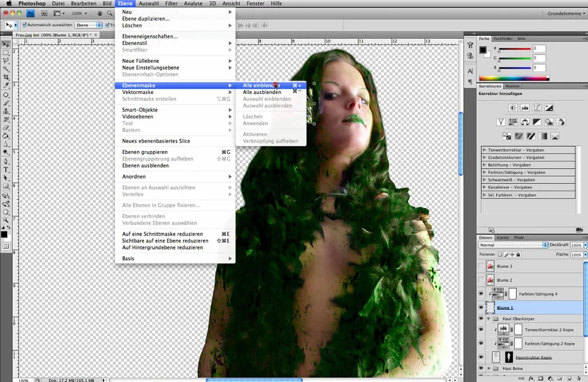Collapse the Haut Oberkörper layer group
The width and height of the screenshot is (588, 382).
[x=489, y=319]
